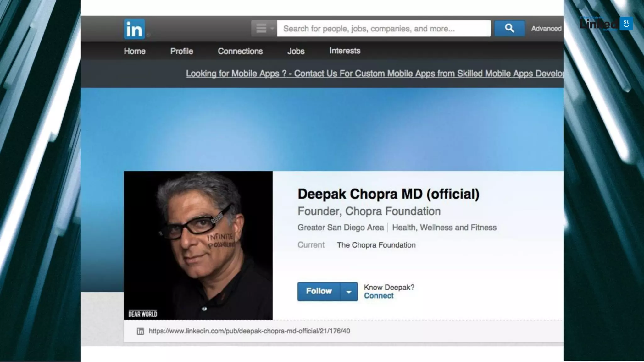644x362 pixels.
Task: Click the blue magnifier search button
Action: tap(509, 29)
